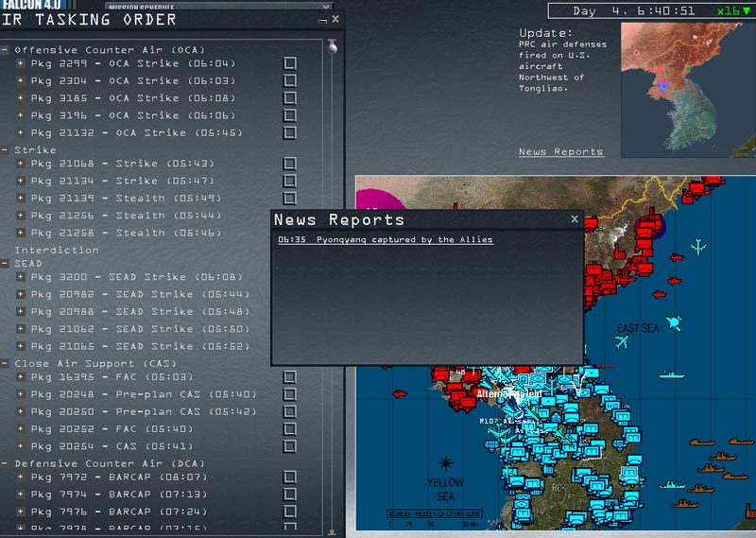756x538 pixels.
Task: Collapse Offensive Counter Air (OCA) category
Action: point(5,50)
